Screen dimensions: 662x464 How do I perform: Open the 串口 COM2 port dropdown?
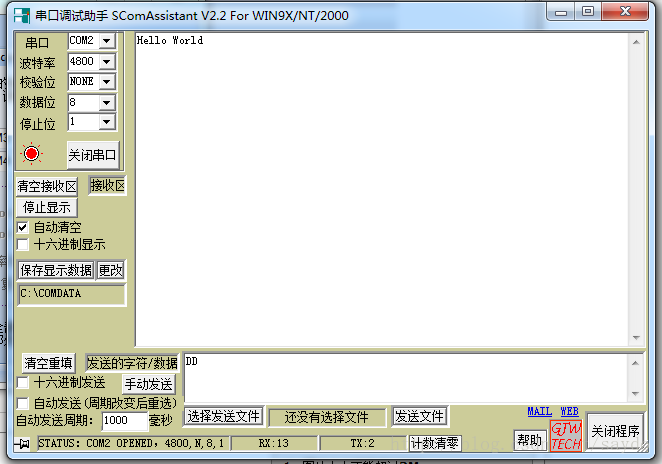[107, 41]
